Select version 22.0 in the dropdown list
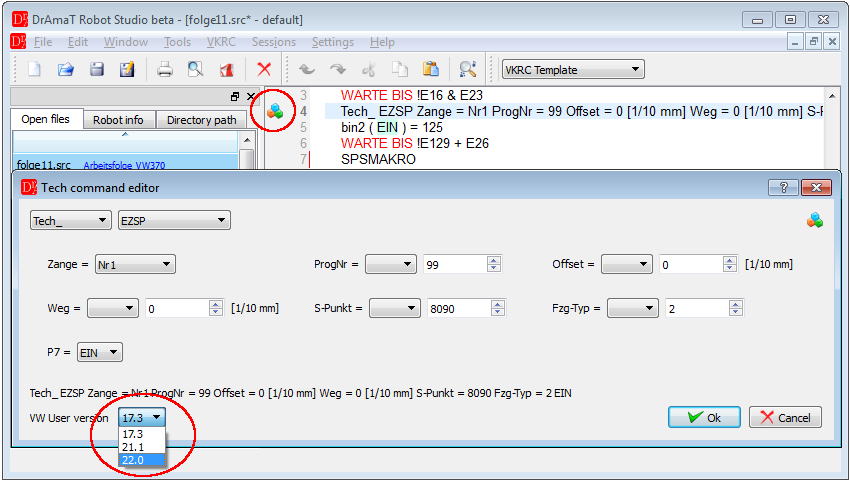850x480 pixels. click(142, 460)
